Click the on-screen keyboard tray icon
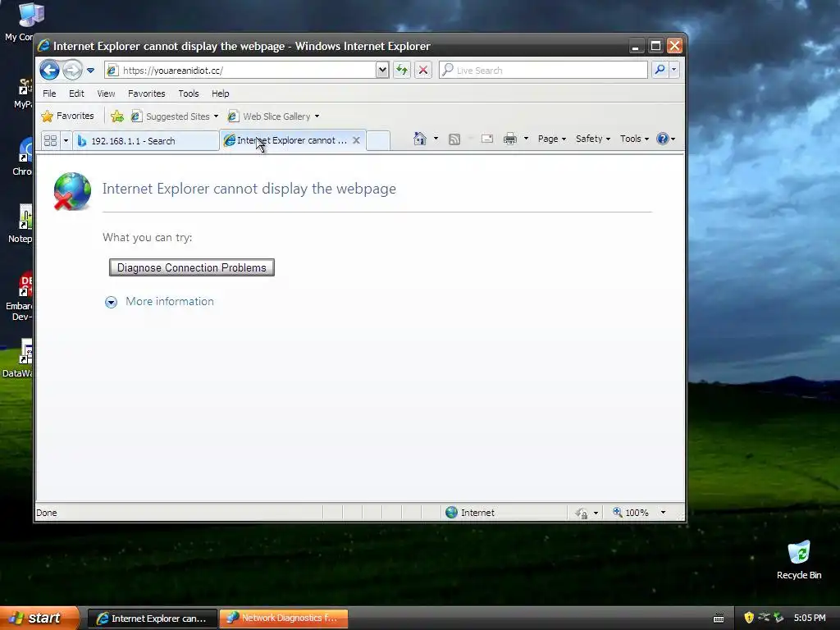This screenshot has width=840, height=630. click(x=719, y=619)
